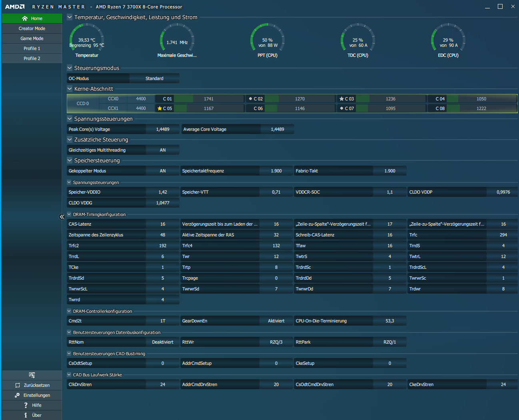Click the CCD 0 label
This screenshot has height=420, width=519.
(83, 104)
